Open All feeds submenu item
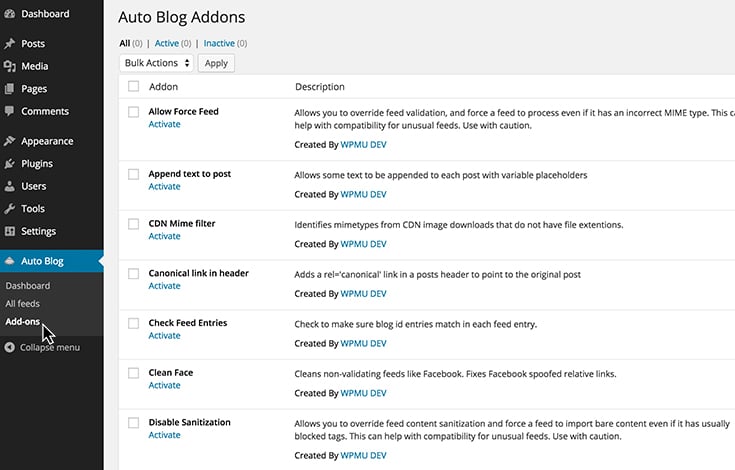This screenshot has width=735, height=470. 22,303
